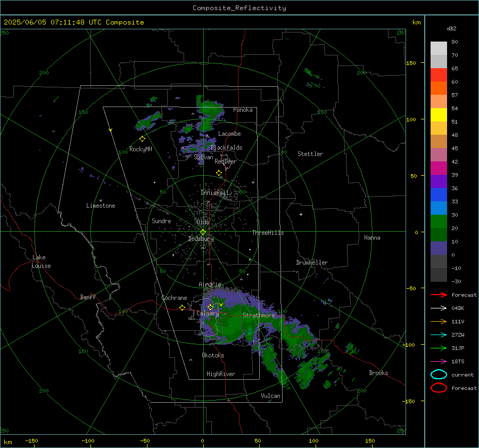Pick the magenta swatch between 42 and 39 dBZ
The image size is (479, 448).
[x=439, y=168]
